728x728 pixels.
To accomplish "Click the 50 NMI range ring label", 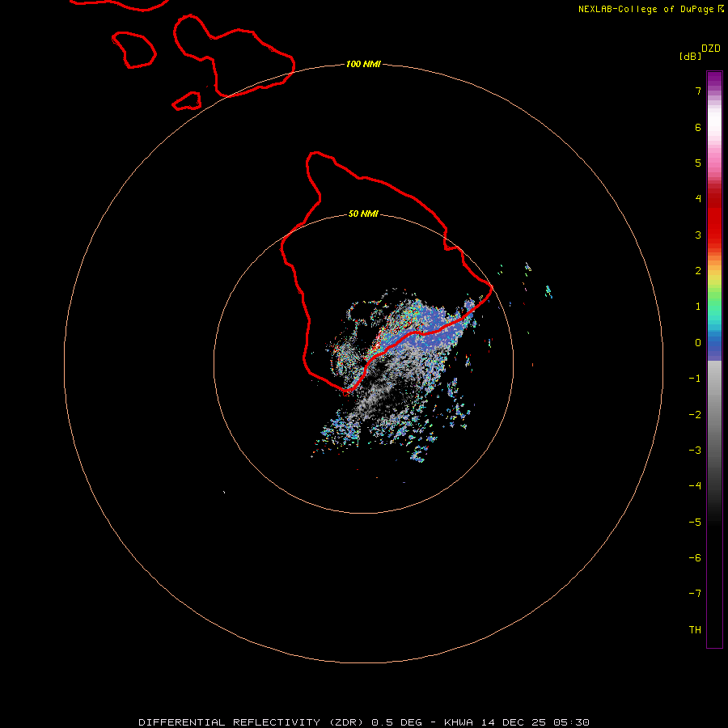I will [363, 214].
